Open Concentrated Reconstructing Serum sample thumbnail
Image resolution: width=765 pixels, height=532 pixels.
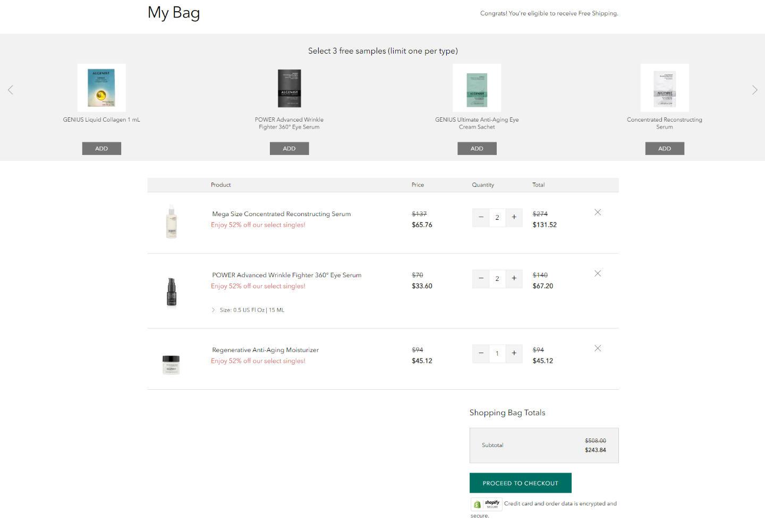665,88
